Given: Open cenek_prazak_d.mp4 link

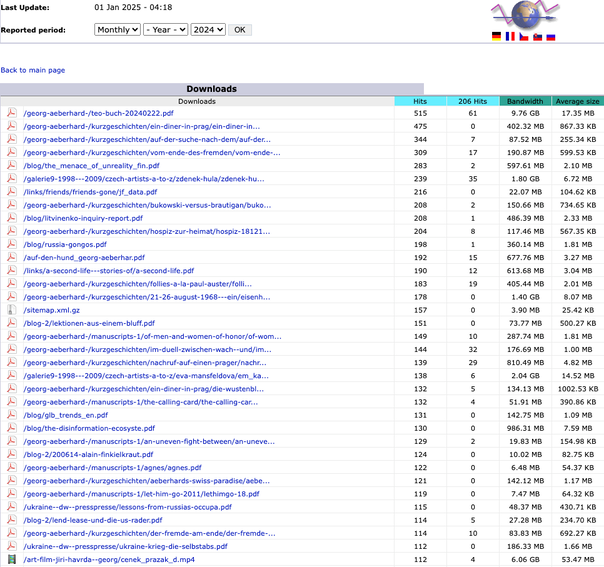Looking at the screenshot, I should tap(109, 559).
